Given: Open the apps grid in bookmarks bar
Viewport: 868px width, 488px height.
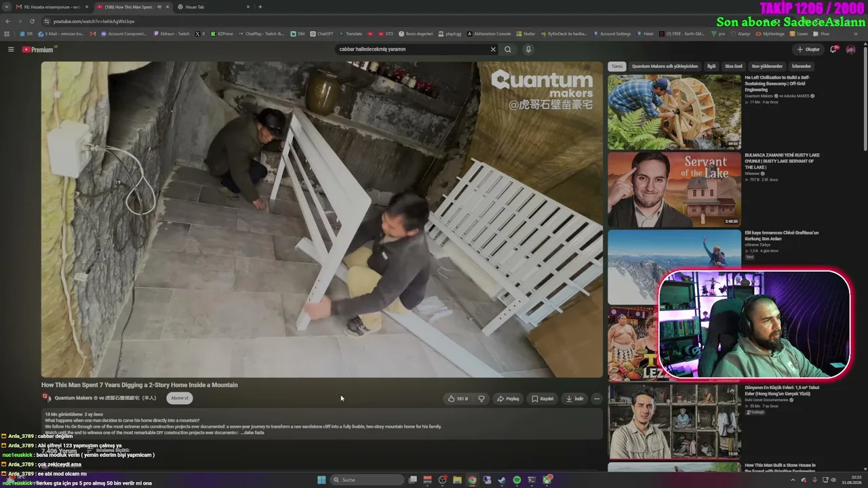Looking at the screenshot, I should click(7, 33).
